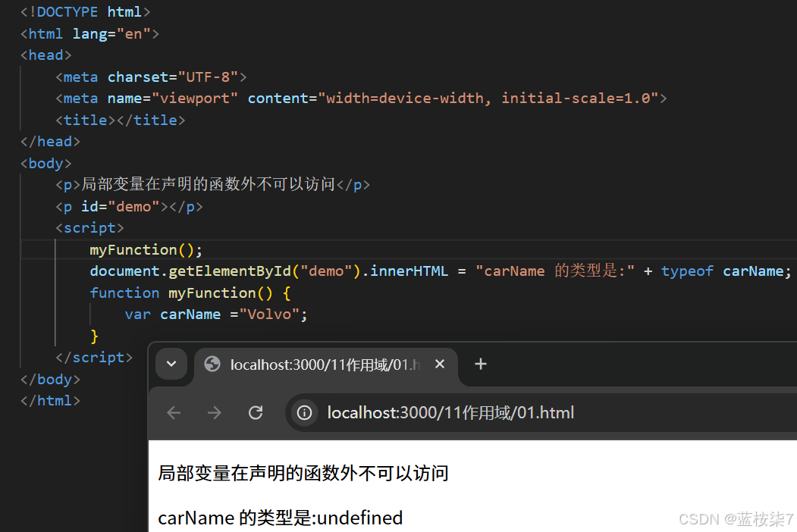Click the closing </body> tag

coord(50,379)
